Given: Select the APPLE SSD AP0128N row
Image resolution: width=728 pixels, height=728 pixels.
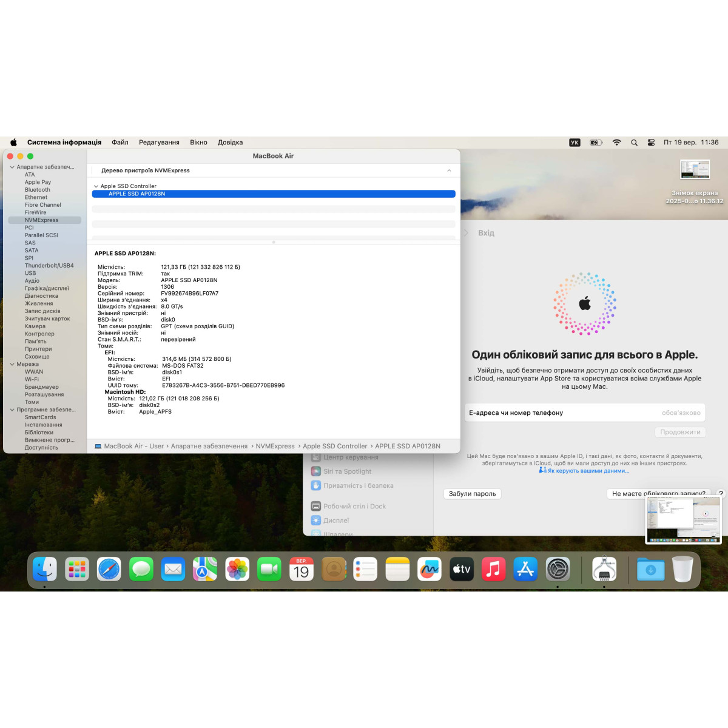Looking at the screenshot, I should [x=274, y=194].
